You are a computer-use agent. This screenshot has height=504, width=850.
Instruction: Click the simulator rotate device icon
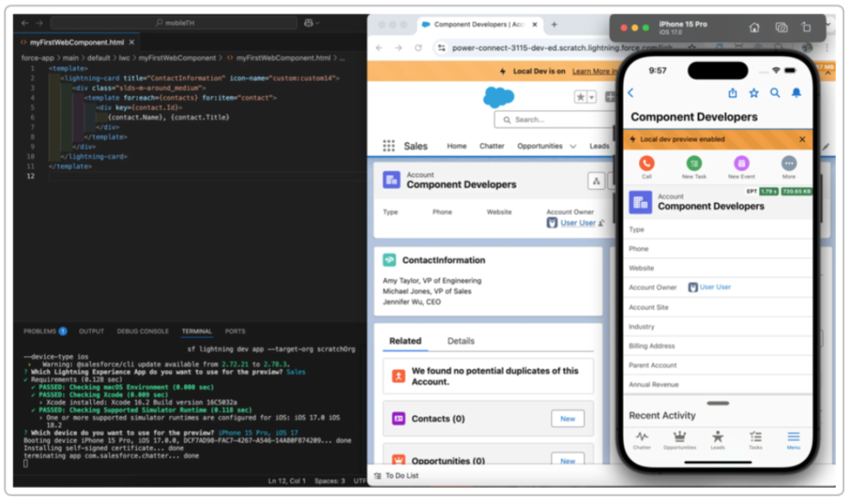(x=806, y=28)
